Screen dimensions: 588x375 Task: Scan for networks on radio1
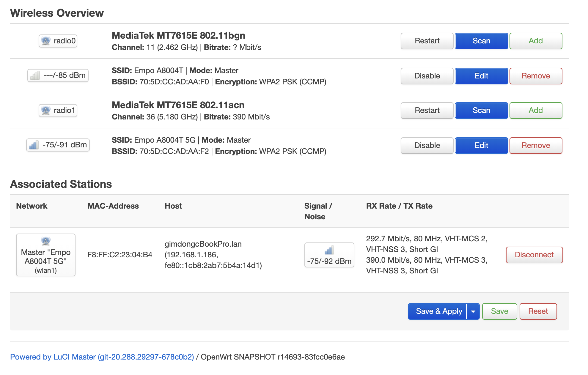481,110
